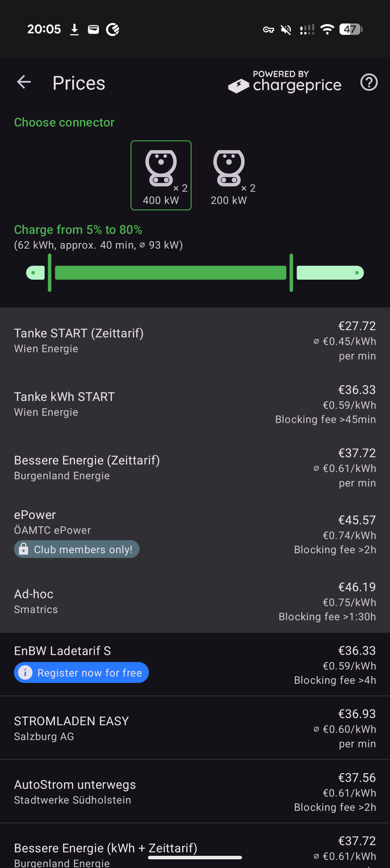Tap the Wi-Fi icon in status bar
Image resolution: width=390 pixels, height=868 pixels.
point(327,30)
